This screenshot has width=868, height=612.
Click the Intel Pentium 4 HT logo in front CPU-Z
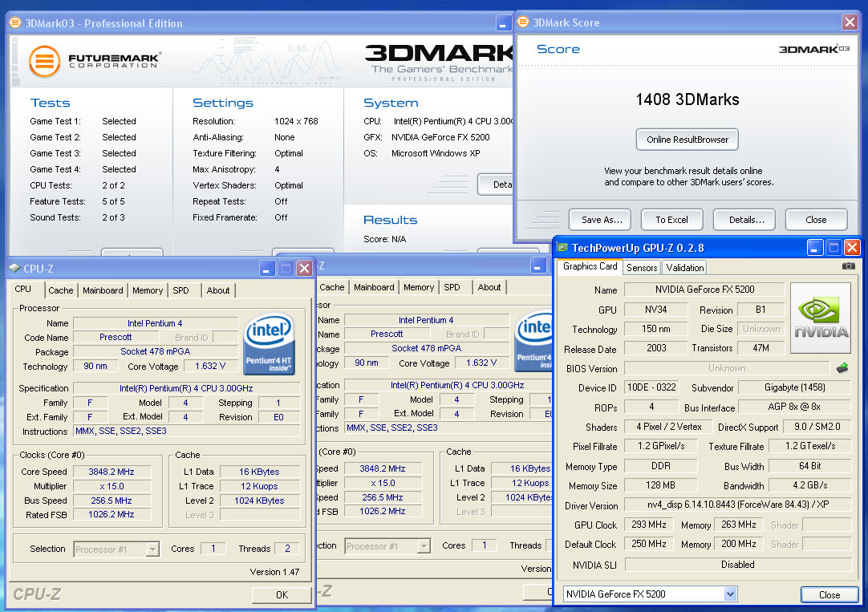click(x=269, y=343)
